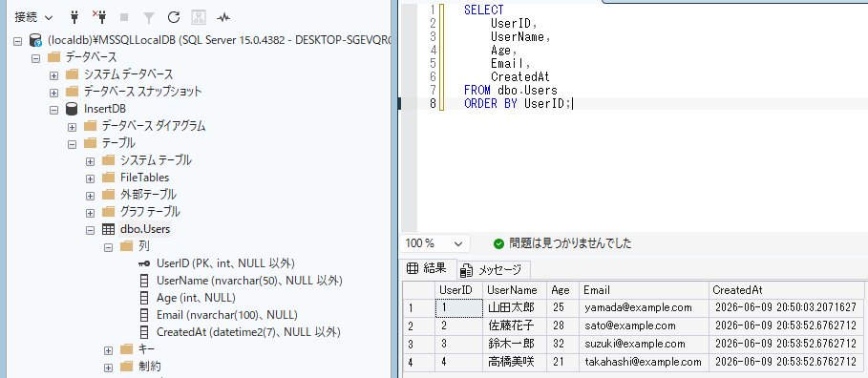The image size is (868, 378).
Task: Click CreatedAt cell 2026-06-09 20:50:03.2071627
Action: [x=786, y=307]
